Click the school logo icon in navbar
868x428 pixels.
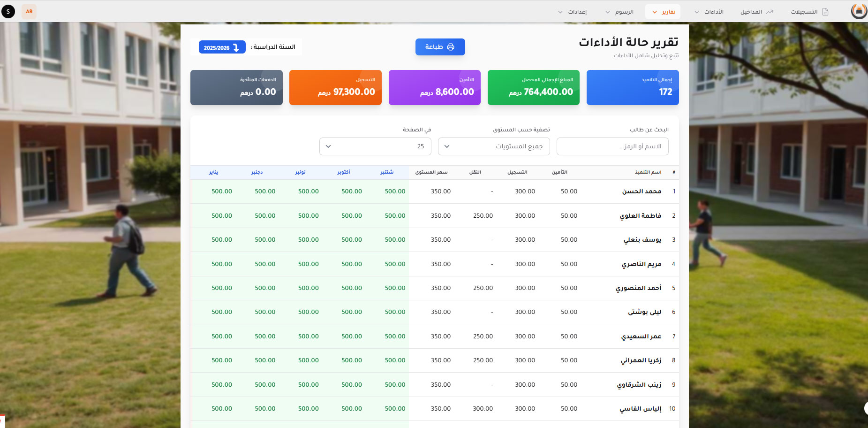[859, 11]
